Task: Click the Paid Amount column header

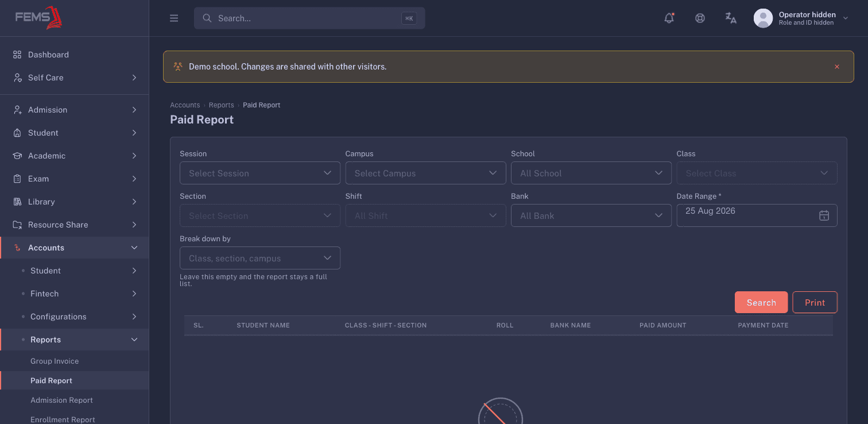Action: tap(662, 325)
